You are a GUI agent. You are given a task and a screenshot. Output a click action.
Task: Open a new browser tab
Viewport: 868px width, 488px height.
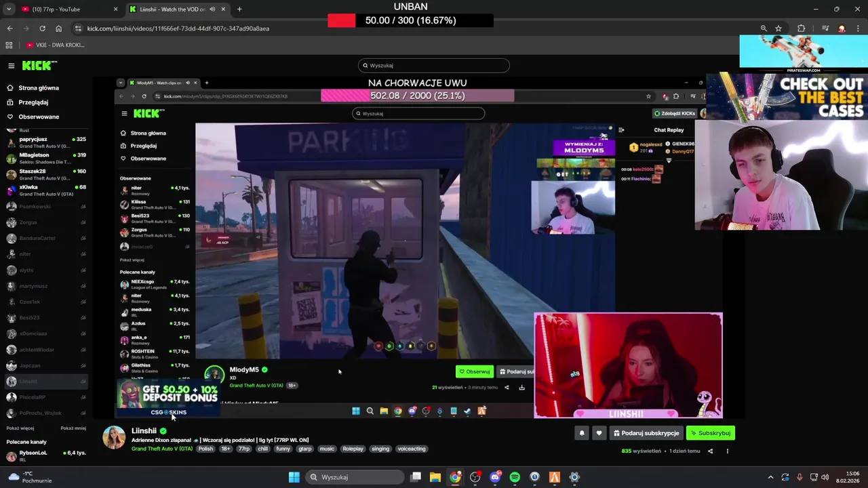point(239,9)
